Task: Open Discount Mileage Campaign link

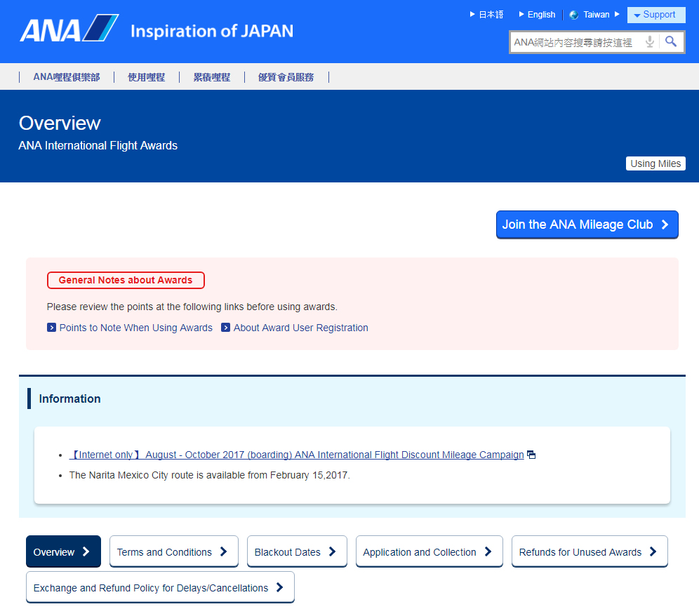Action: point(297,455)
